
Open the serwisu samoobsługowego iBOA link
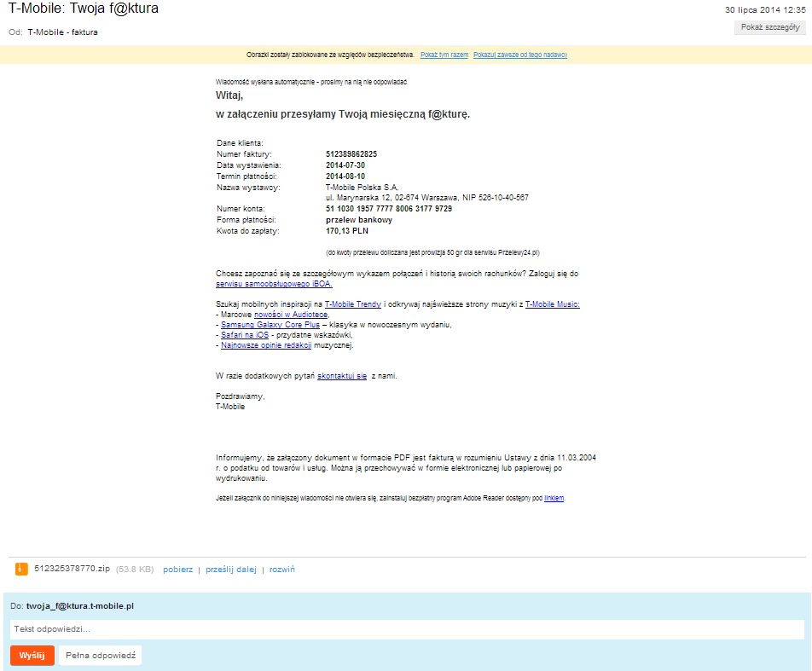pos(274,284)
